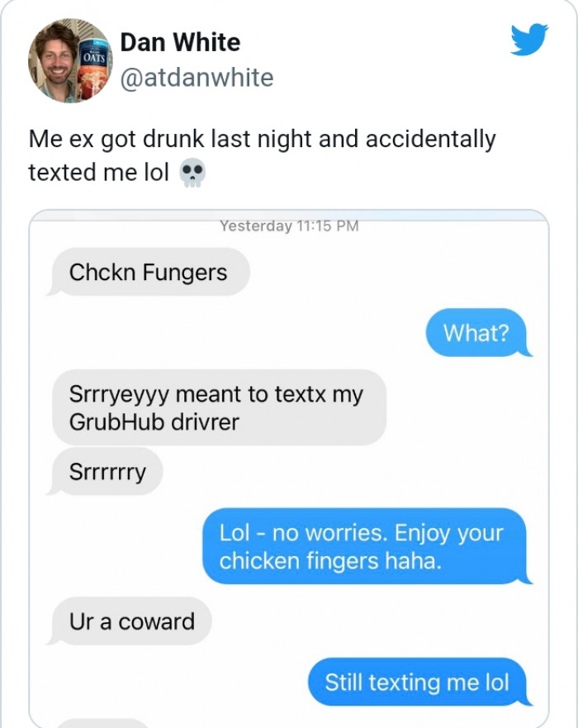
Task: Tap the 'Srrrrrry' gray bubble
Action: [106, 472]
